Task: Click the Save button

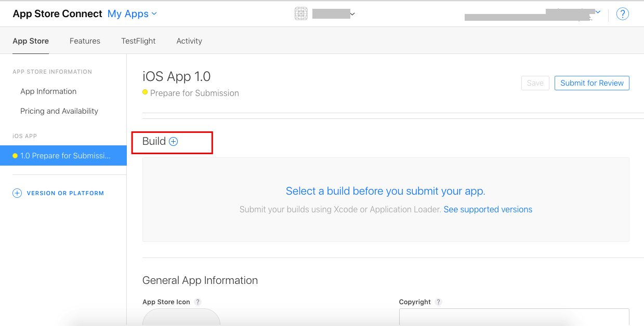Action: coord(535,83)
